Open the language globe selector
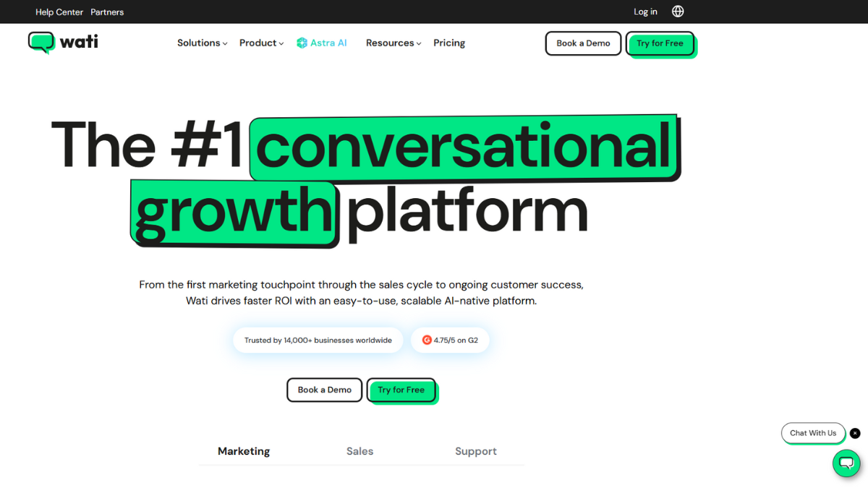868x488 pixels. 678,12
